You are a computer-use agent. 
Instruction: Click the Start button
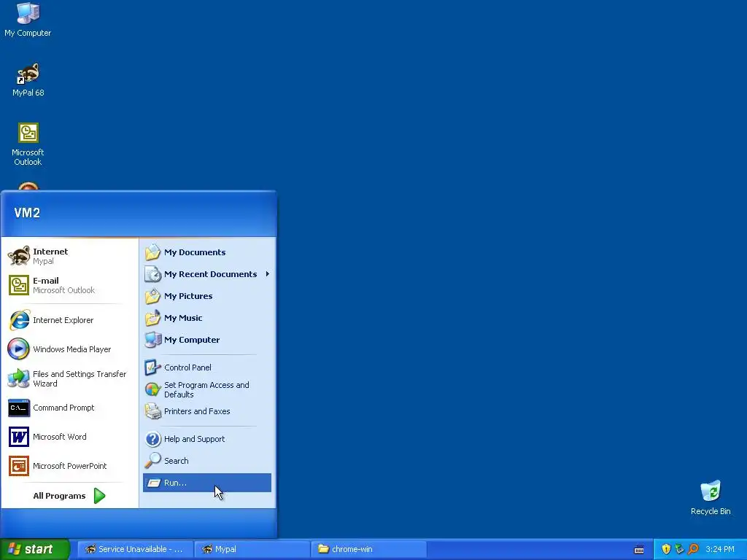click(x=35, y=549)
